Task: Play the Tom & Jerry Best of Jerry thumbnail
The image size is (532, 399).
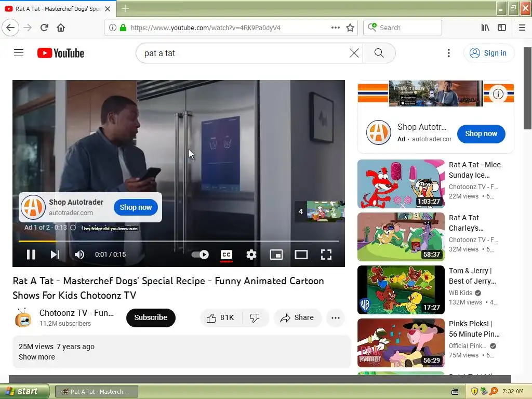Action: (x=401, y=290)
